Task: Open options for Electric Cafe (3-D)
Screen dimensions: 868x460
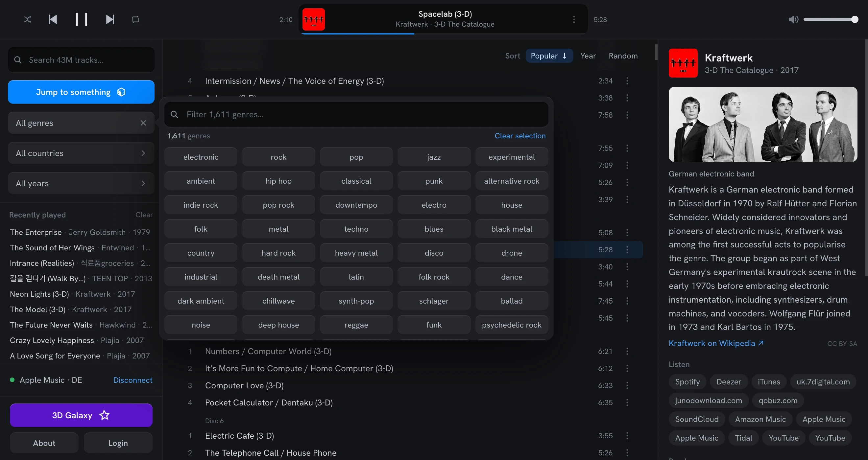Action: coord(627,436)
